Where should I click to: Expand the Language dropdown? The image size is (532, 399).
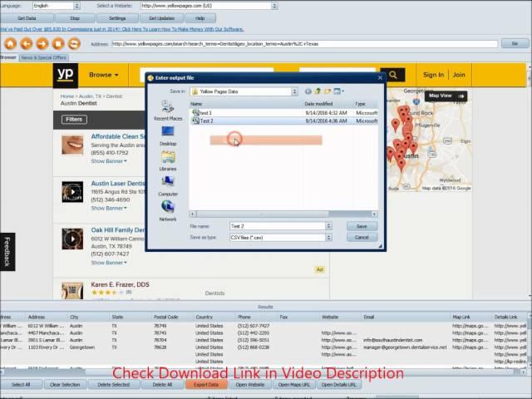[x=76, y=6]
